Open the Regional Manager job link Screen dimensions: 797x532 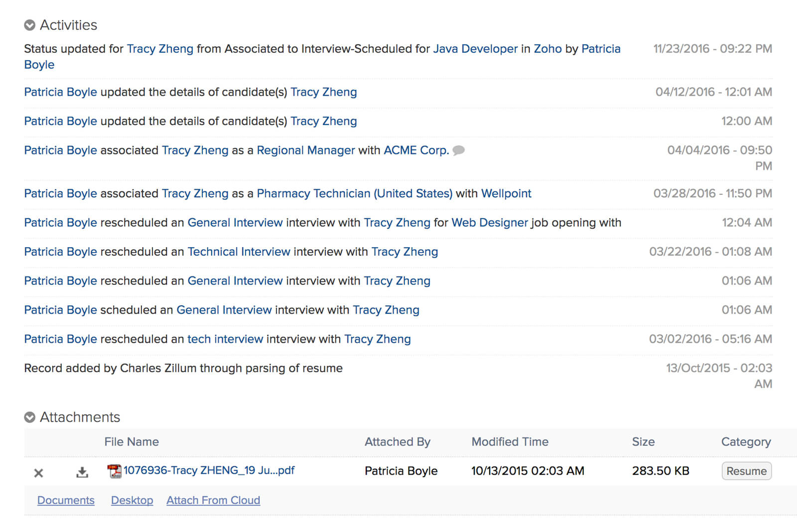point(306,150)
